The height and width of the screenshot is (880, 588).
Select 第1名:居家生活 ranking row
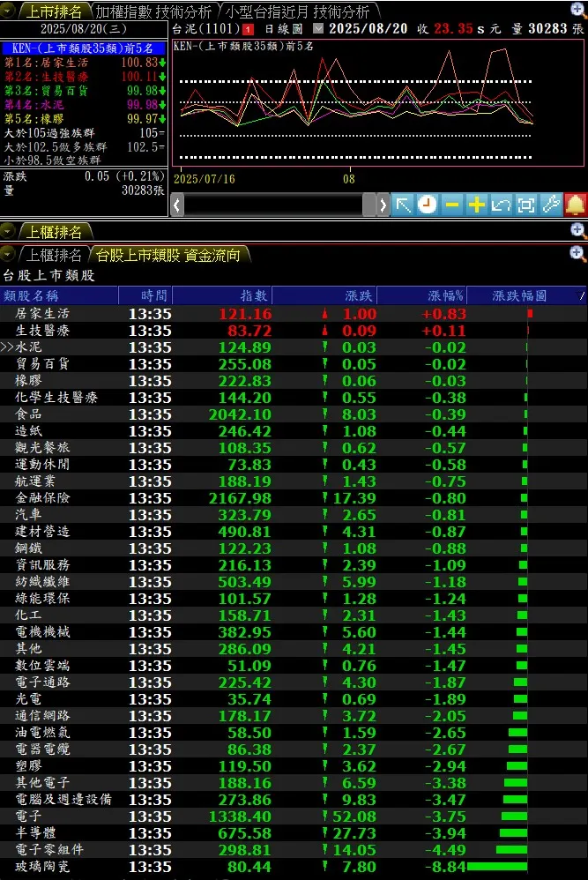(x=84, y=63)
